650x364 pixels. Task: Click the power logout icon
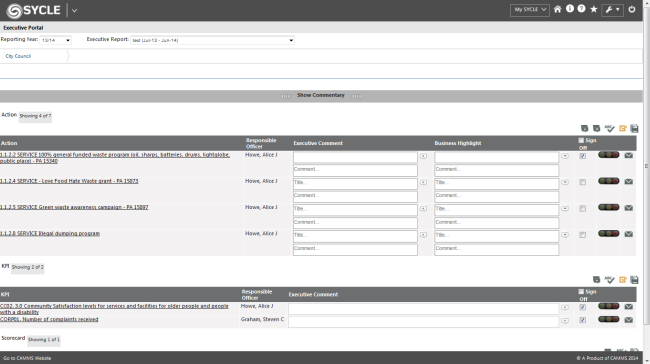(x=632, y=9)
